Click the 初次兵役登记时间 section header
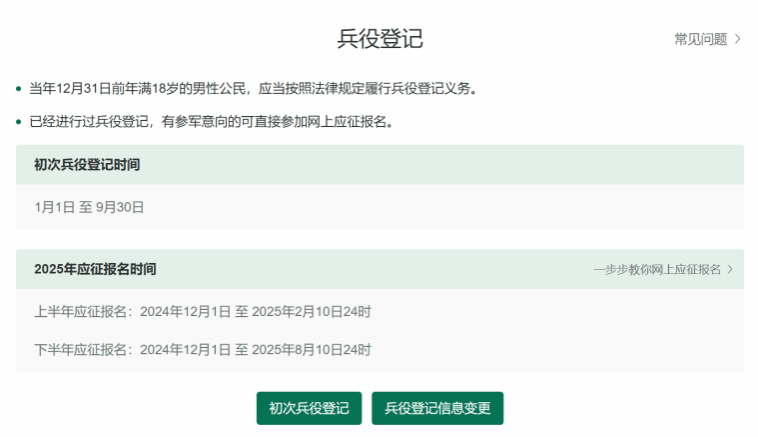Image resolution: width=758 pixels, height=437 pixels. (x=87, y=164)
